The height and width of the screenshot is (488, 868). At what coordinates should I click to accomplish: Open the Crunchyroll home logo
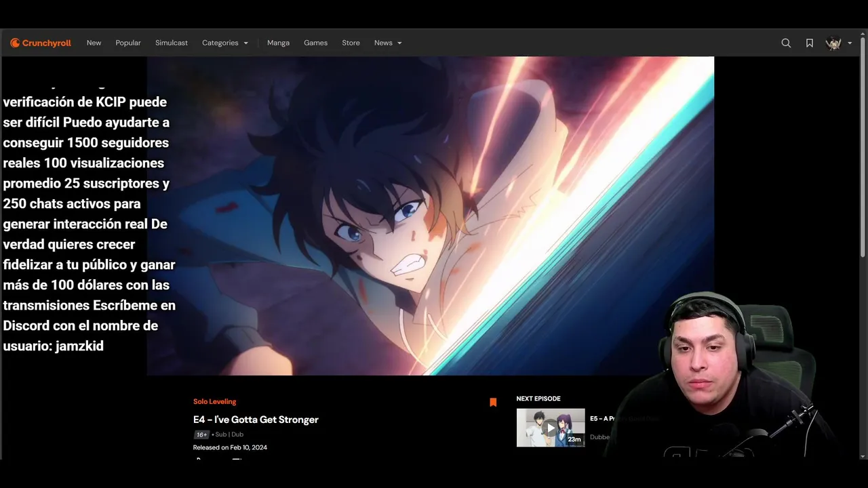pos(41,43)
